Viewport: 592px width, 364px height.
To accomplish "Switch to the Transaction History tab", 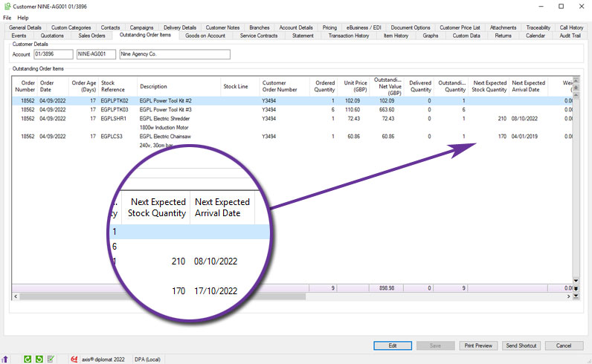I will click(349, 36).
